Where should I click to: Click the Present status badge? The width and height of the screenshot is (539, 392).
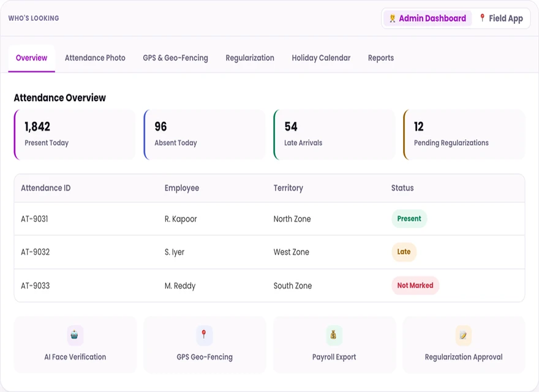coord(409,219)
